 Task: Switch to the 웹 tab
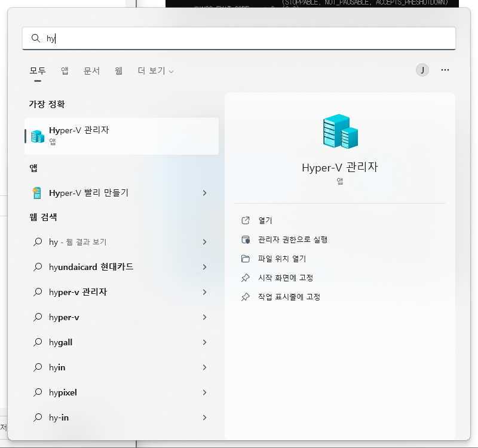click(x=118, y=70)
